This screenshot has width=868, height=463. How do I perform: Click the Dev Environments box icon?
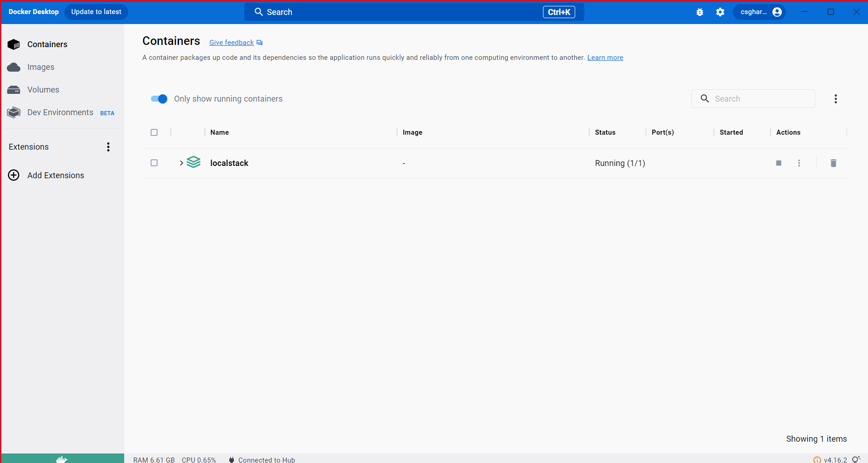[14, 112]
